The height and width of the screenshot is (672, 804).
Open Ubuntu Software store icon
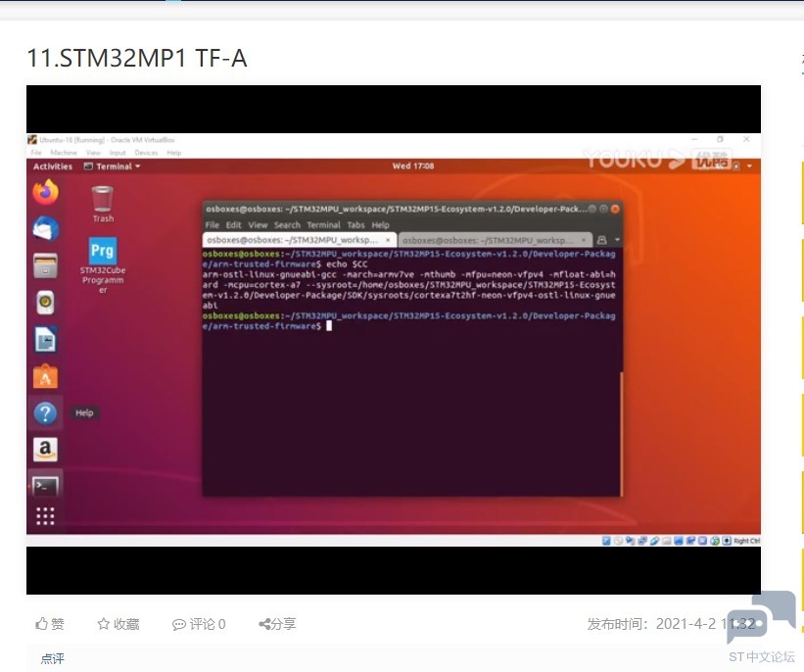[46, 376]
